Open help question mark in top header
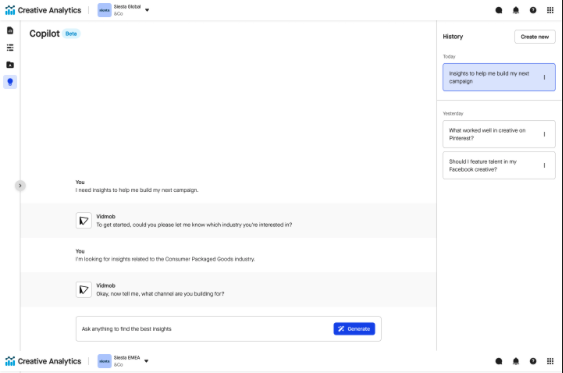The width and height of the screenshot is (563, 373). 533,10
